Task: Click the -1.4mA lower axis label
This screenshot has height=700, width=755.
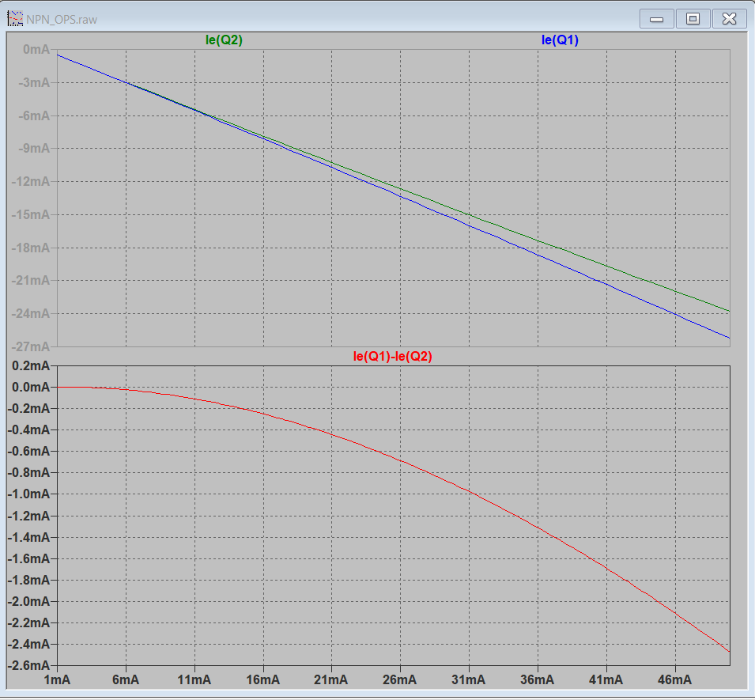Action: [x=28, y=537]
